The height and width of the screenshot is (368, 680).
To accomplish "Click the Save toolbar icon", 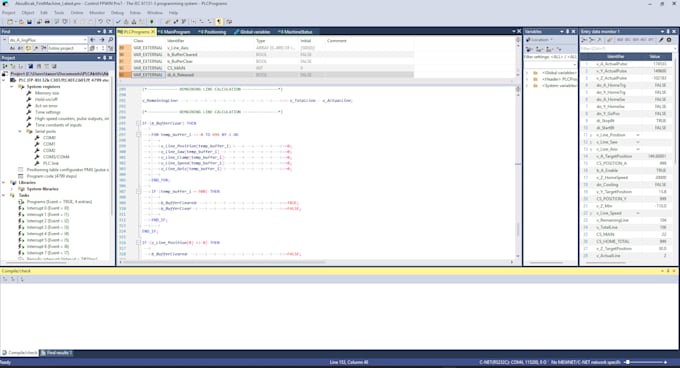I will click(x=29, y=21).
